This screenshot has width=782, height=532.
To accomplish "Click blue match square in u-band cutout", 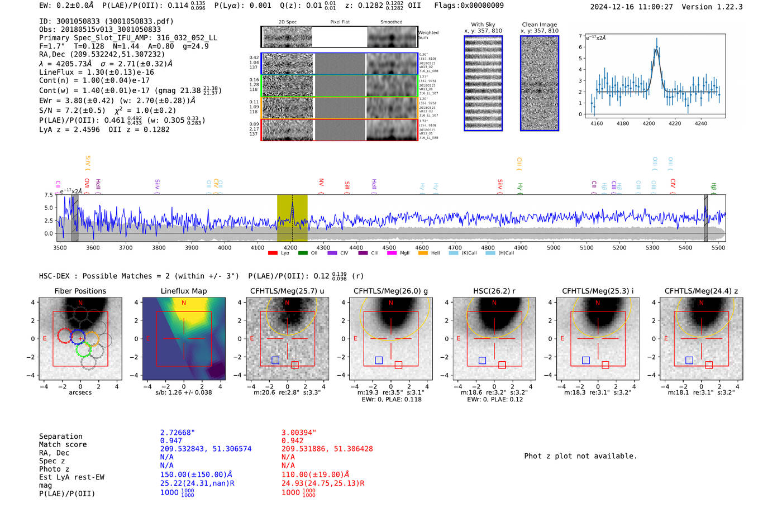I will 275,360.
